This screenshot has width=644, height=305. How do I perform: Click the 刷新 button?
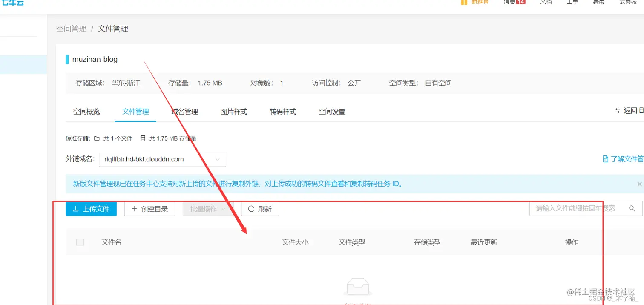(x=260, y=209)
